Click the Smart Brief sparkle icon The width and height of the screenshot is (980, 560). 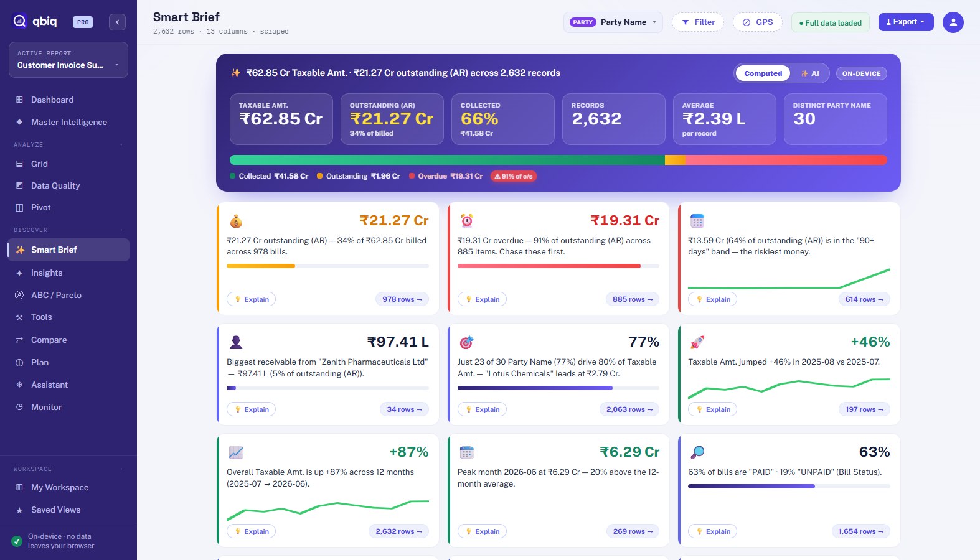tap(20, 250)
